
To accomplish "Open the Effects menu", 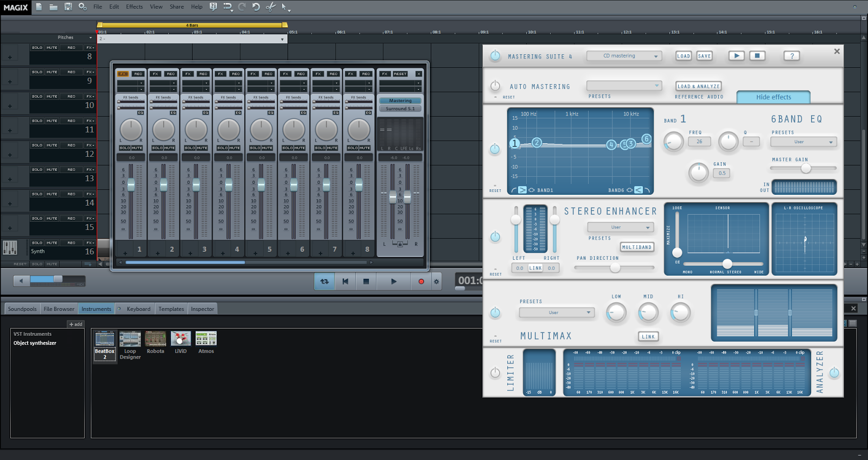I will pos(135,7).
